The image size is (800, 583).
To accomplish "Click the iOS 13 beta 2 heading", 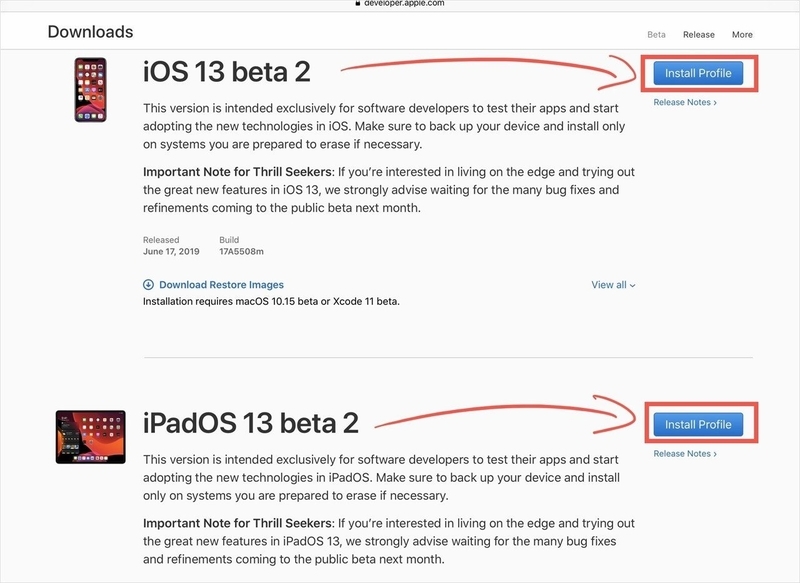I will coord(227,71).
